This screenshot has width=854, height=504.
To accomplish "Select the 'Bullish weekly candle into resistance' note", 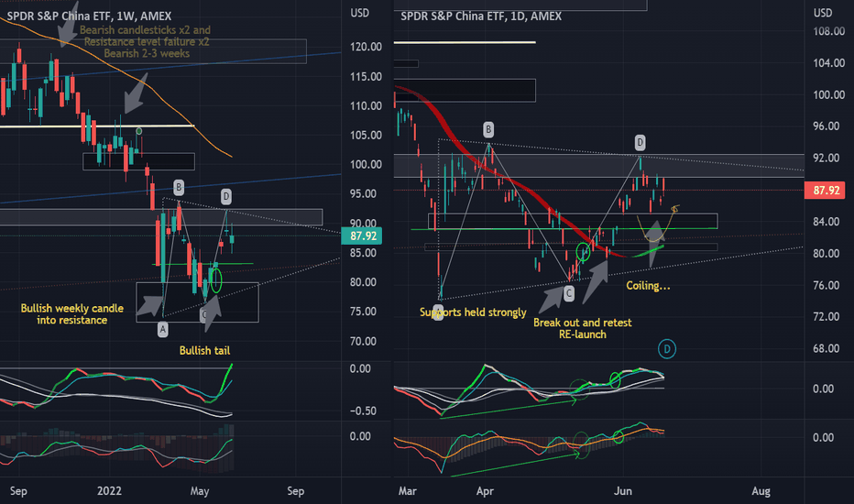I will [71, 314].
